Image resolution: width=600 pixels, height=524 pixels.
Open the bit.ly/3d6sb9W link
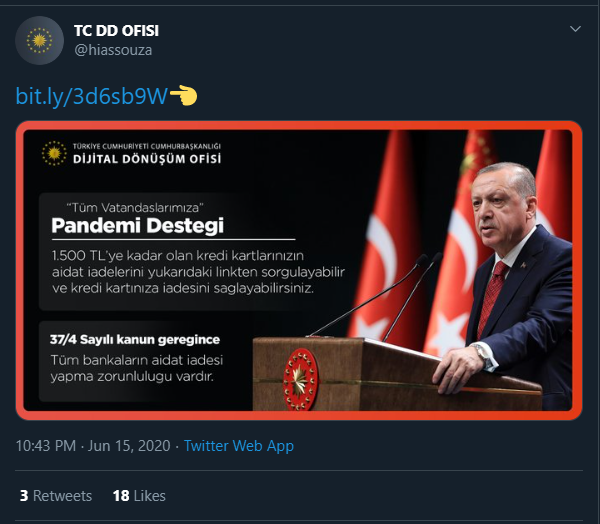click(x=92, y=96)
